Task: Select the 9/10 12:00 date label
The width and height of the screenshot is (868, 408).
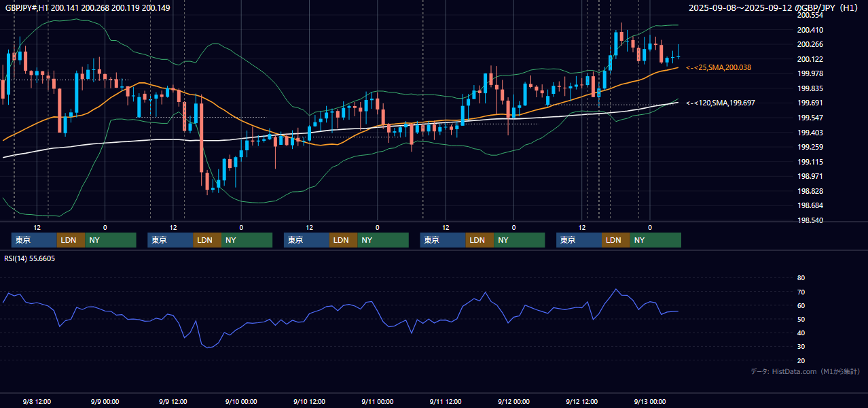Action: [309, 401]
